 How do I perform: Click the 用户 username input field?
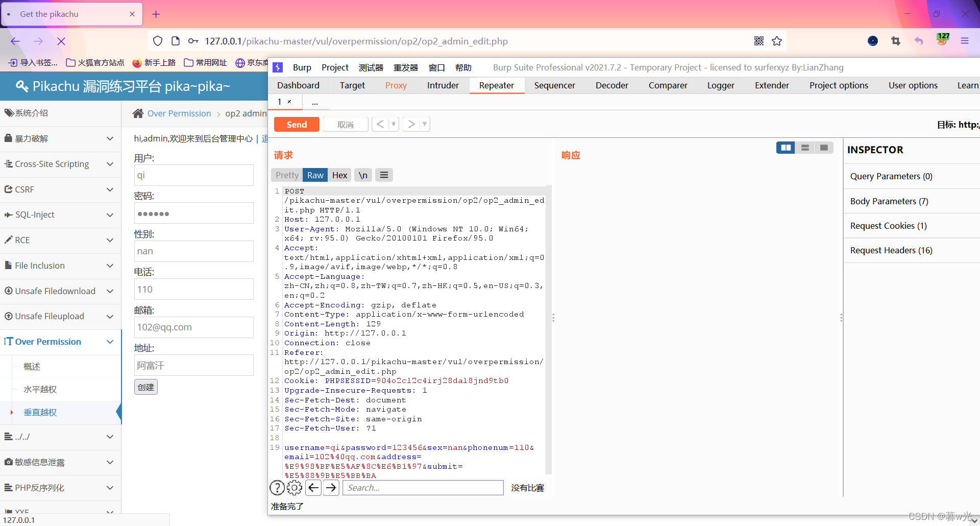[x=194, y=175]
